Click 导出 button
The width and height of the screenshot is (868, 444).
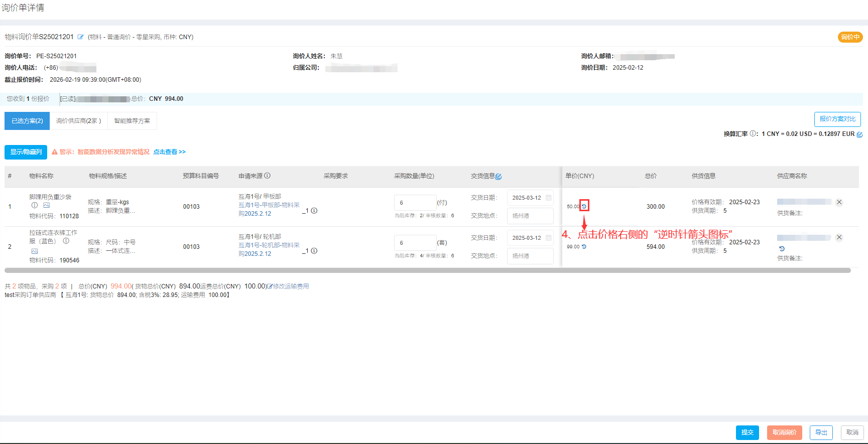[x=821, y=432]
